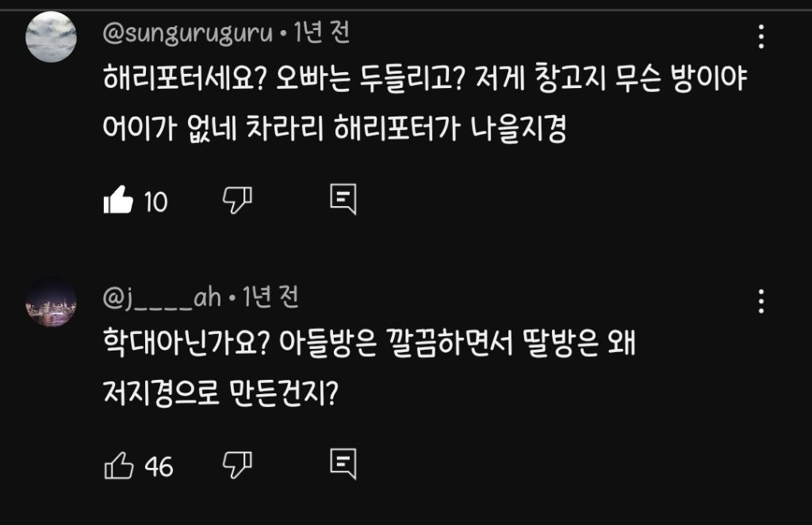Like the comment by @j____ah
The height and width of the screenshot is (525, 812).
118,466
